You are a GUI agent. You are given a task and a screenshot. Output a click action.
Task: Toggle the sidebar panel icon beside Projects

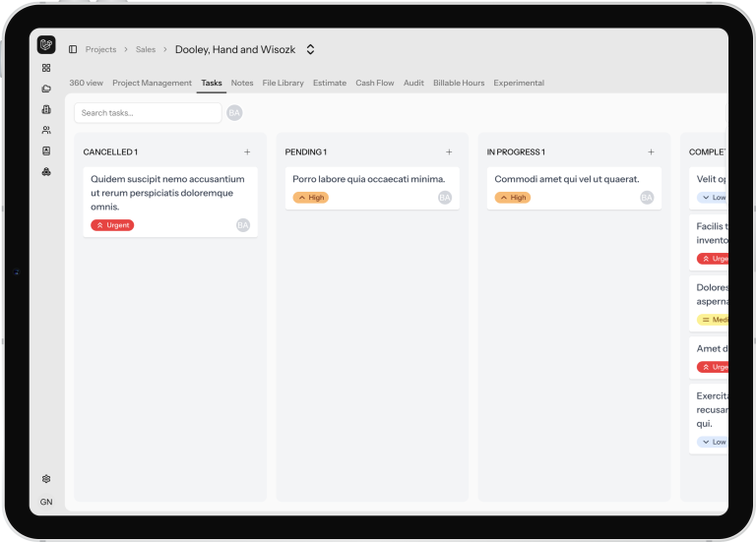click(x=73, y=49)
